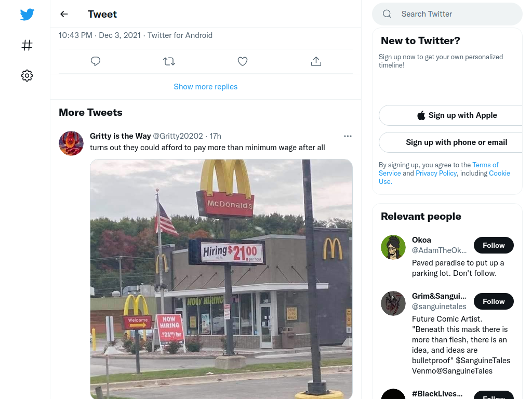
Task: Follow Grim&Sangui @sanguinetales
Action: tap(494, 301)
